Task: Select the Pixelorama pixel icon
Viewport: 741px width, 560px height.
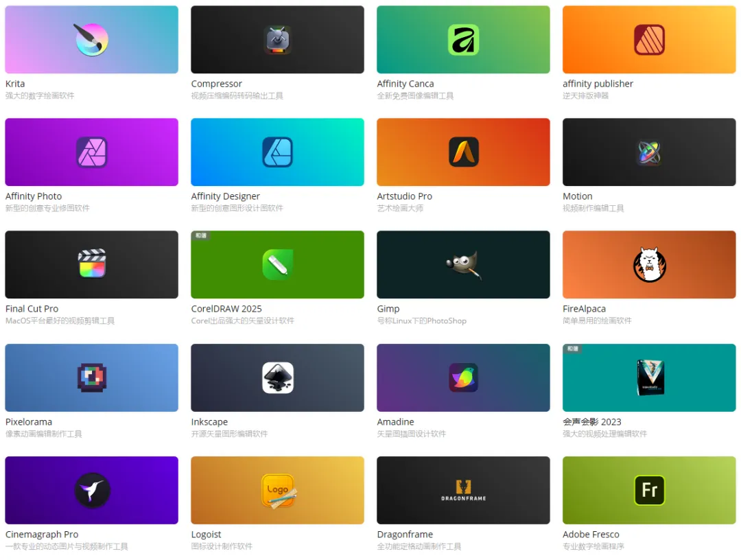Action: click(x=92, y=377)
